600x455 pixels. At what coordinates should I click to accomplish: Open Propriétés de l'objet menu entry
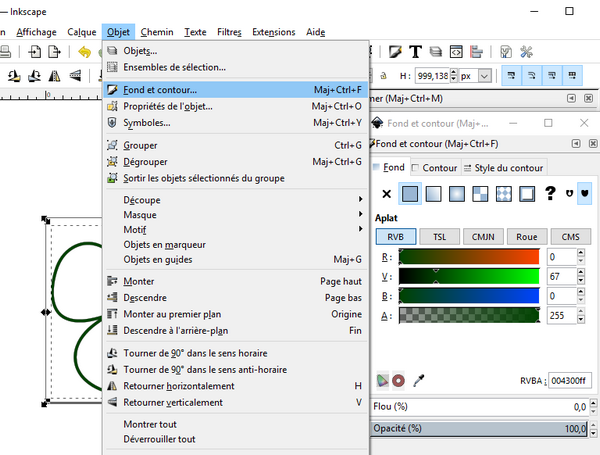click(x=235, y=106)
